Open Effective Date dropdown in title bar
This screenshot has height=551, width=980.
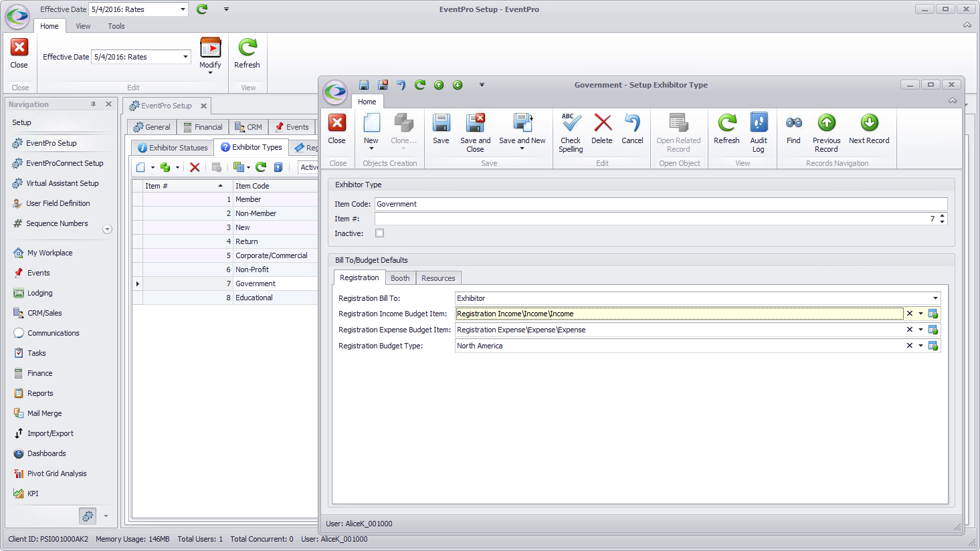[x=183, y=9]
